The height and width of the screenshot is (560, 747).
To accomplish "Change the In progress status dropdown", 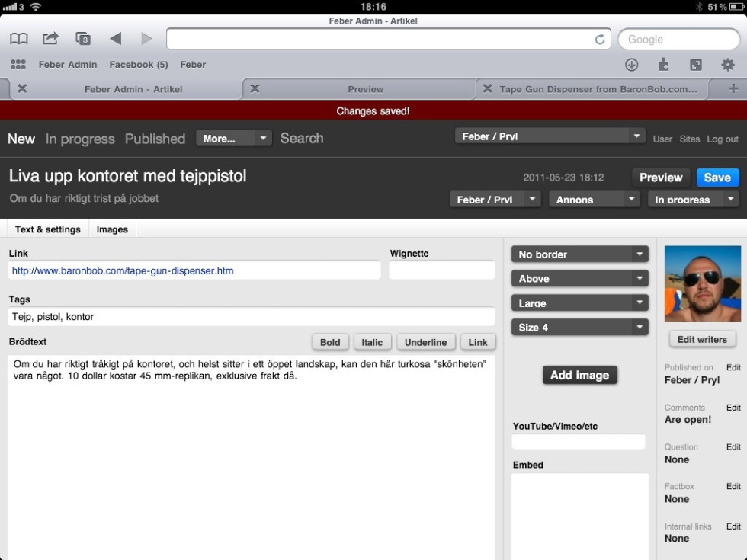I will pos(693,200).
